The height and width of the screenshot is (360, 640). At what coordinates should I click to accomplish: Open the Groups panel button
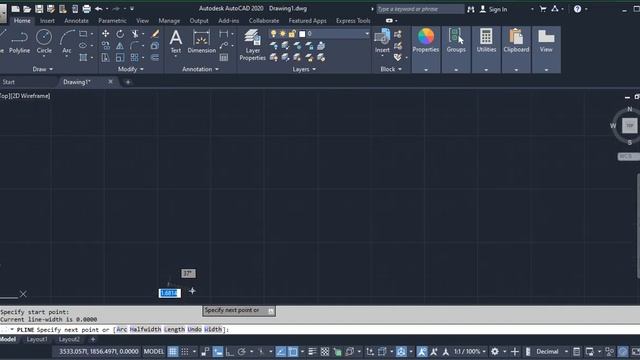(456, 49)
